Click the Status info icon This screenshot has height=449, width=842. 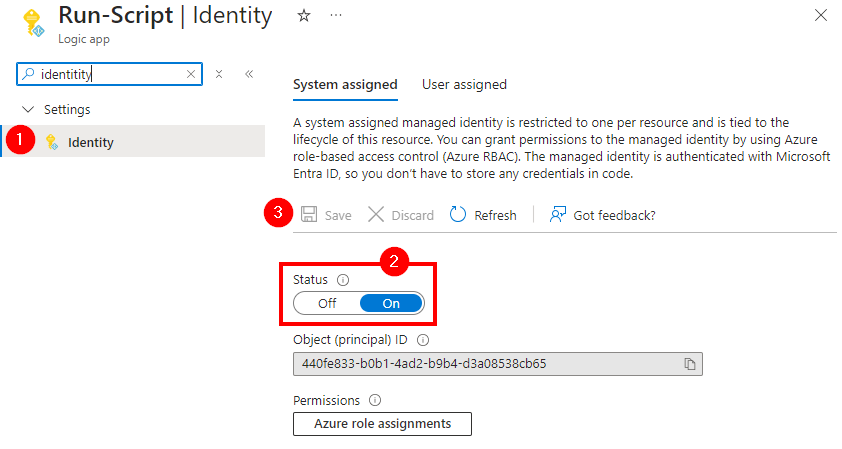tap(343, 280)
